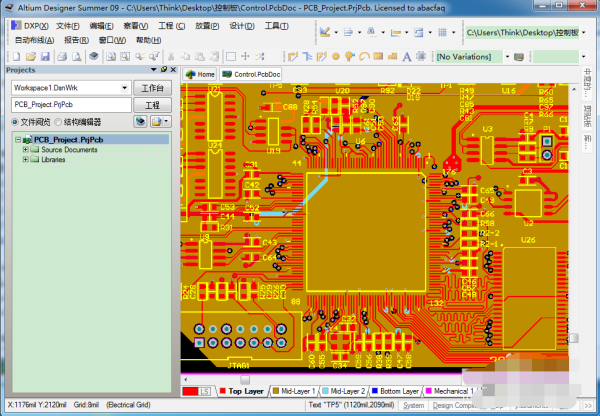Place a polygon pour
This screenshot has height=416, width=600.
click(x=392, y=57)
